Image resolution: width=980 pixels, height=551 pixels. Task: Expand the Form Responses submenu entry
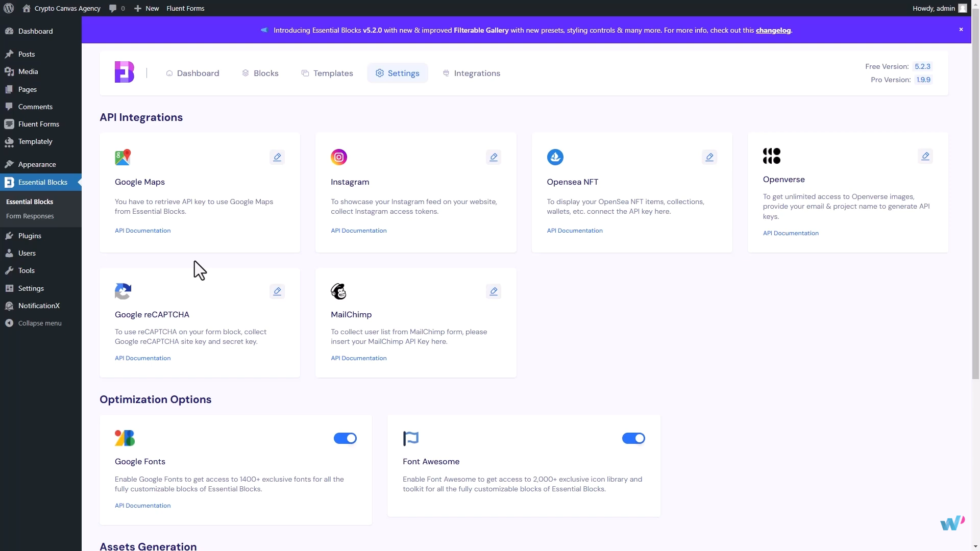point(29,216)
